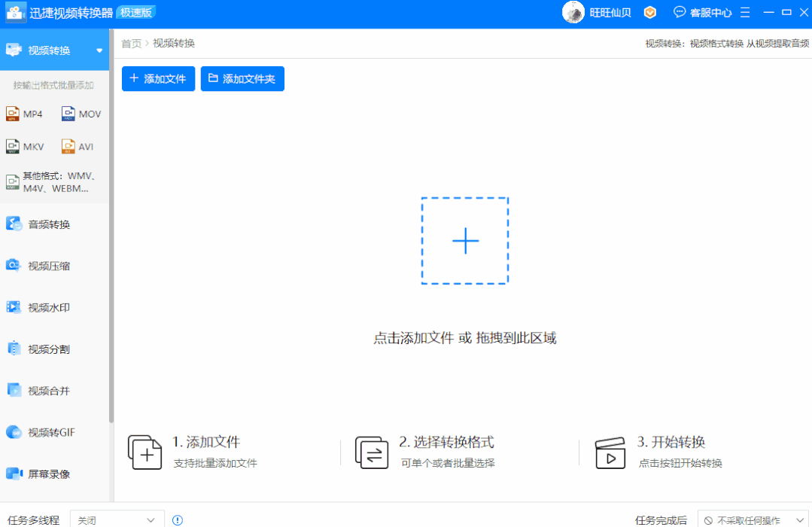Collapse the 视频转换 sidebar section arrow
Image resolution: width=812 pixels, height=527 pixels.
tap(99, 50)
